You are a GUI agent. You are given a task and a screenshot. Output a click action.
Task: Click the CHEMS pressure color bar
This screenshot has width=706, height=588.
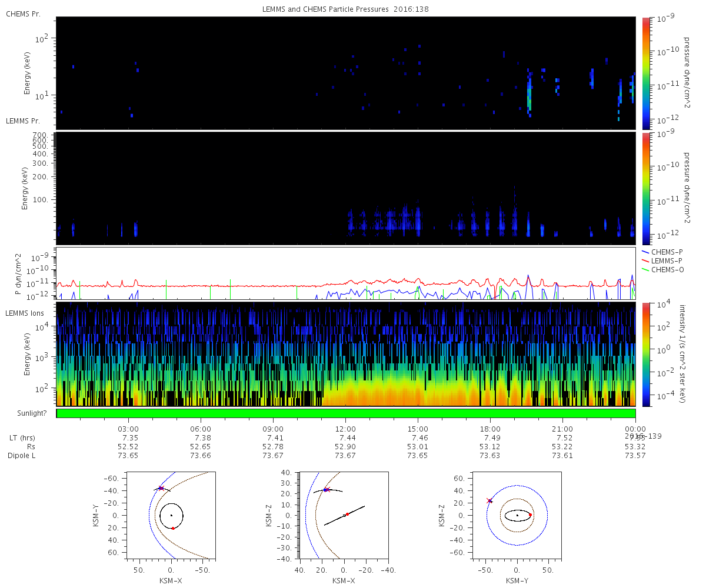646,73
